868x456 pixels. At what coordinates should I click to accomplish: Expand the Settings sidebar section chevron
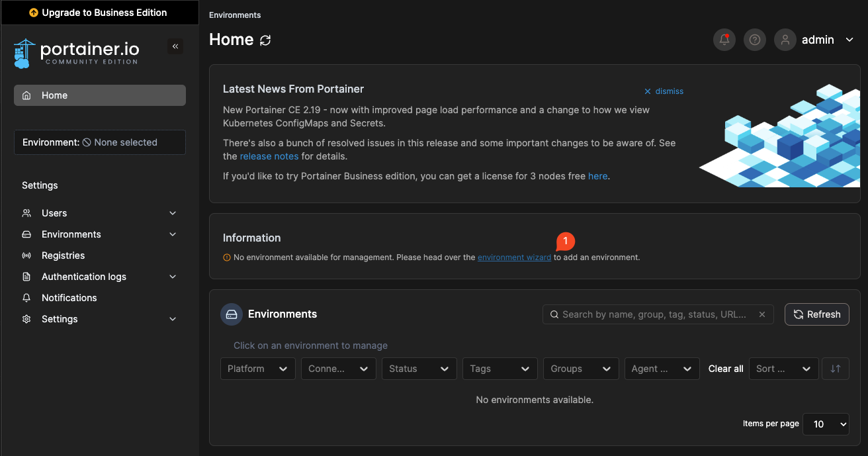[x=173, y=319]
